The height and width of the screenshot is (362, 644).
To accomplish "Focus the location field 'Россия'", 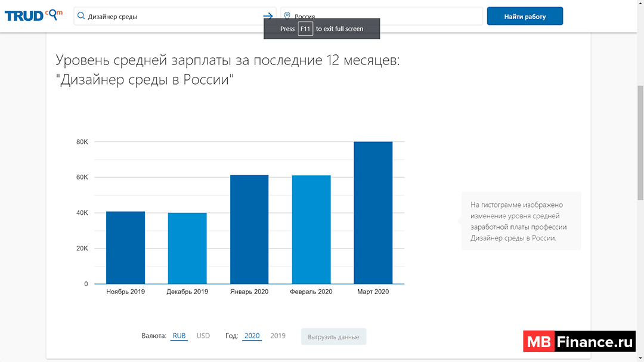I will click(382, 17).
